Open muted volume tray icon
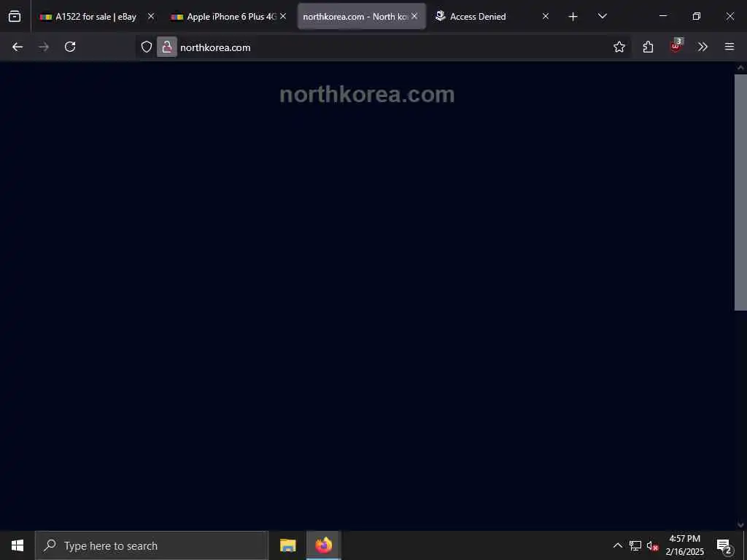The image size is (747, 560). pyautogui.click(x=652, y=545)
